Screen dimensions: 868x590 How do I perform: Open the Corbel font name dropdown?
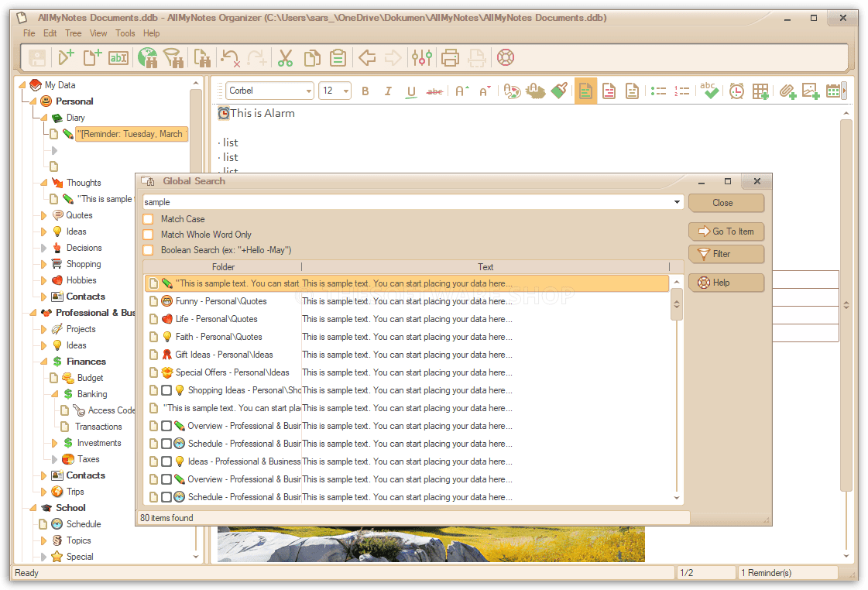point(308,91)
